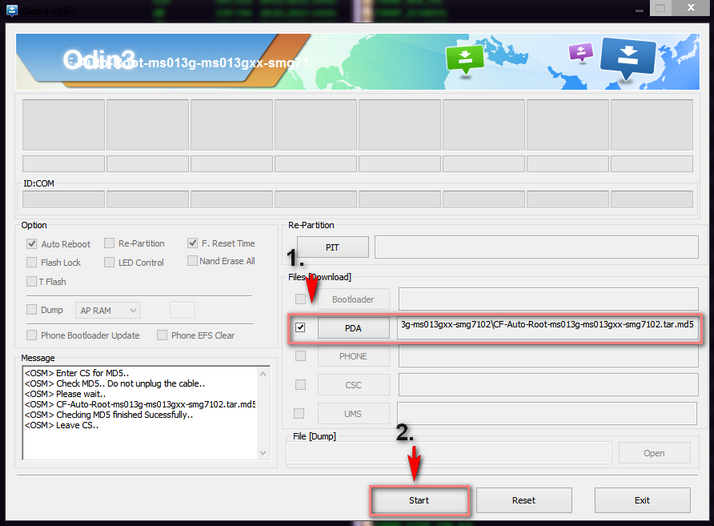Click the PDA file browse button

353,327
